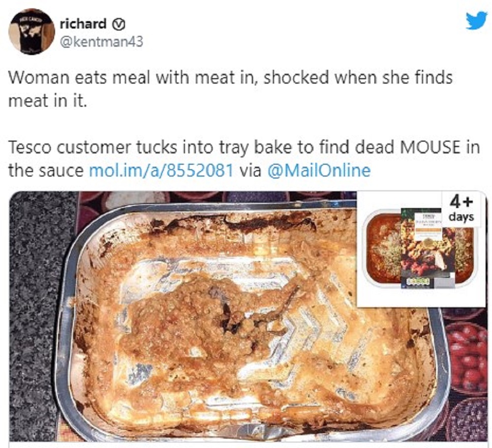The height and width of the screenshot is (448, 492).
Task: Click the blue Twitter bird logo
Action: [x=476, y=21]
